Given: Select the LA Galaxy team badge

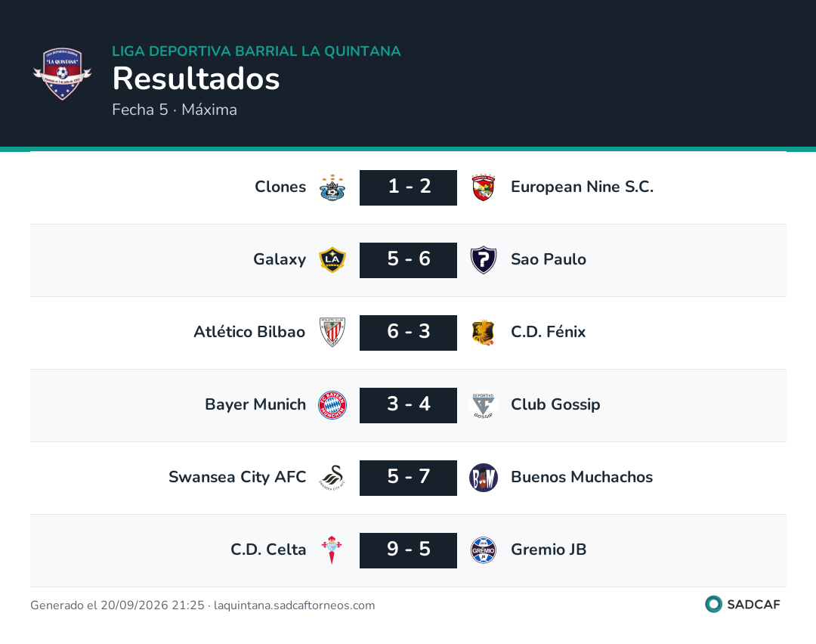Looking at the screenshot, I should tap(332, 260).
